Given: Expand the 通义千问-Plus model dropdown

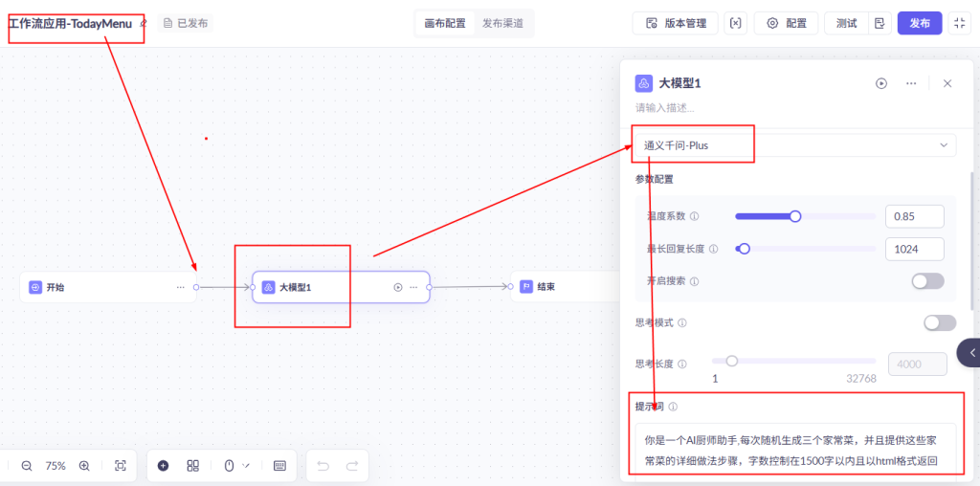Looking at the screenshot, I should [794, 145].
